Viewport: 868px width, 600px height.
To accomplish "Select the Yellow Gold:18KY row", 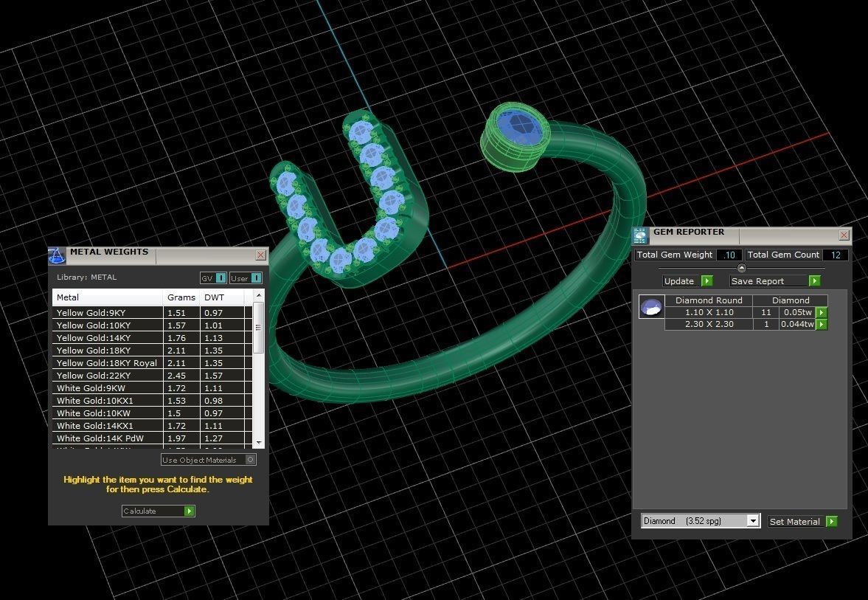I will click(108, 351).
